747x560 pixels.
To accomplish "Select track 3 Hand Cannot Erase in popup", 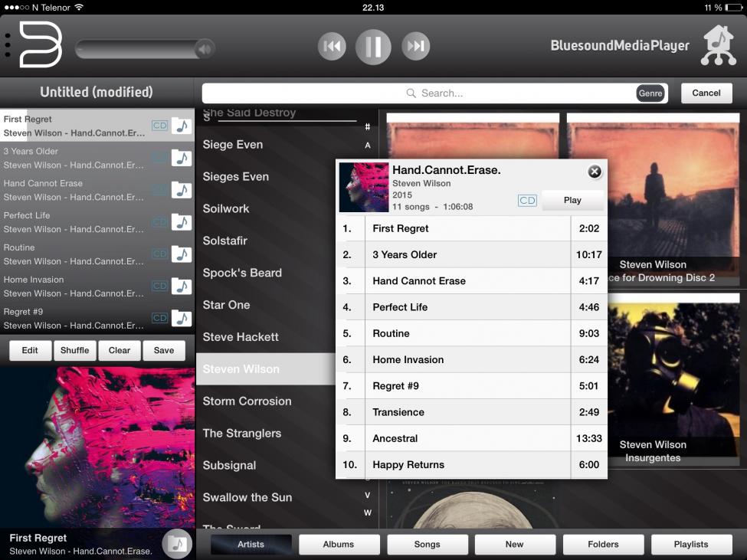I will pyautogui.click(x=472, y=281).
